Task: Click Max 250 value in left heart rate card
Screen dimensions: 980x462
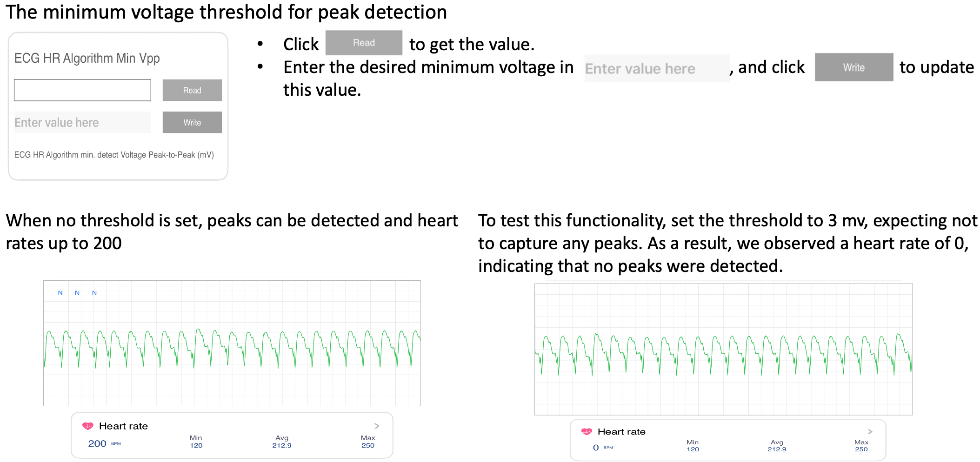Action: click(368, 445)
